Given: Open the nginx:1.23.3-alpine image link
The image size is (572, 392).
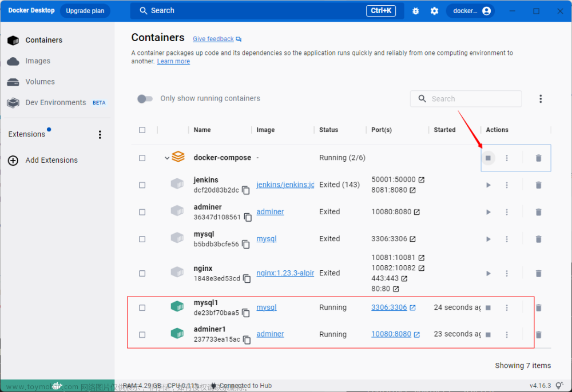Looking at the screenshot, I should (x=285, y=273).
